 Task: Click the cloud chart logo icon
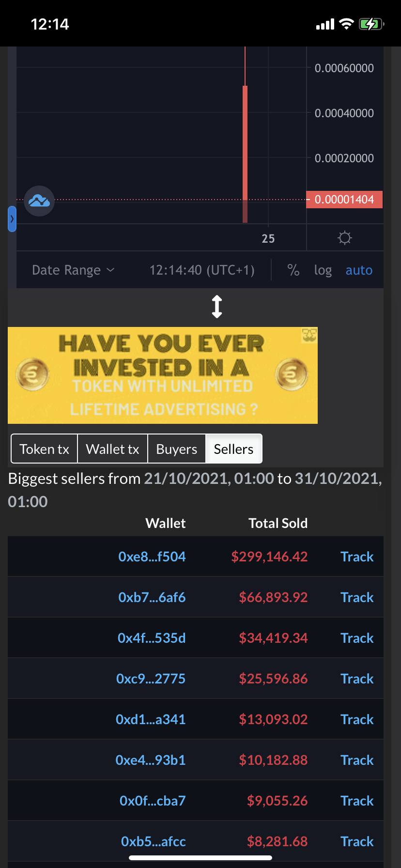pos(39,201)
